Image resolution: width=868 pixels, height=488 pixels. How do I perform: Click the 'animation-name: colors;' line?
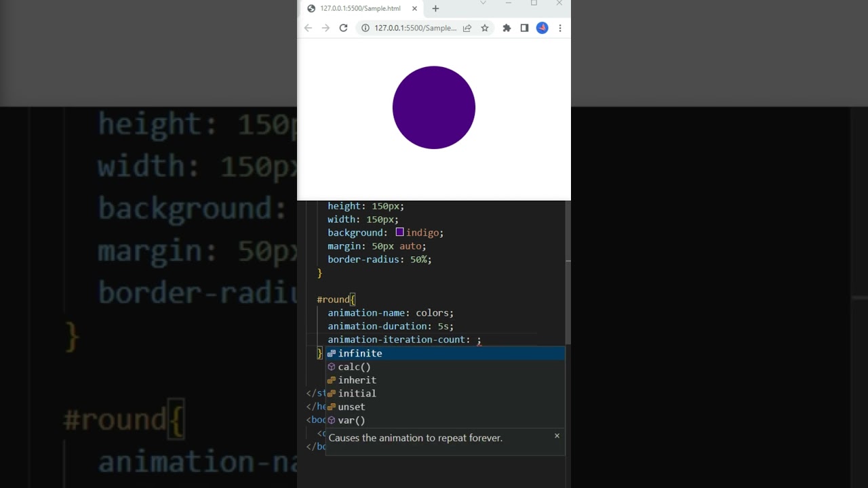click(x=391, y=312)
